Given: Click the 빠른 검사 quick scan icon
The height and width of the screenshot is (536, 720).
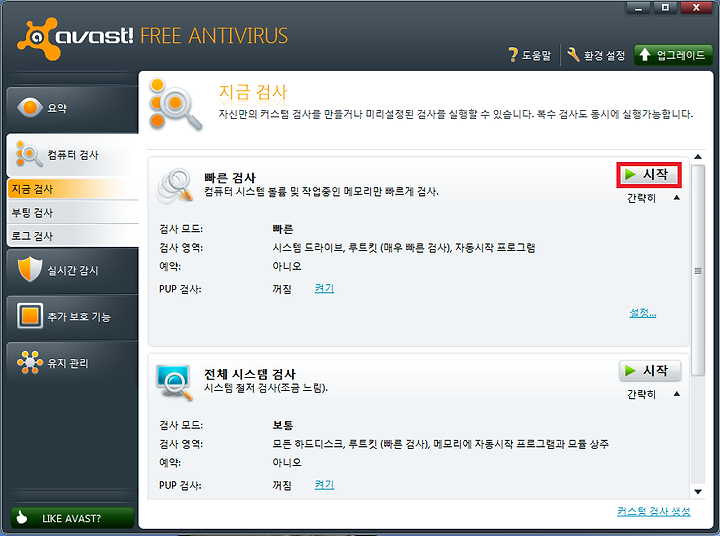Looking at the screenshot, I should tap(175, 185).
